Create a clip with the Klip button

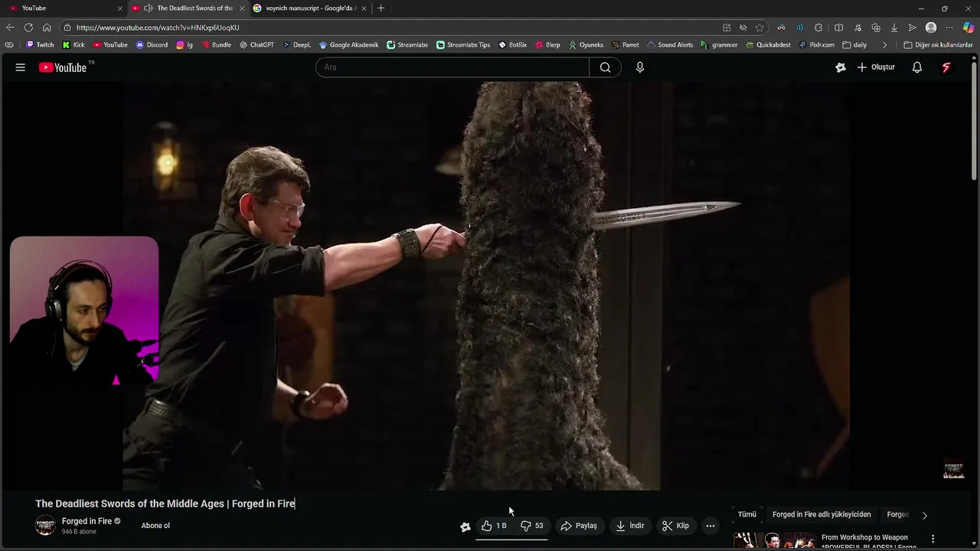tap(675, 526)
